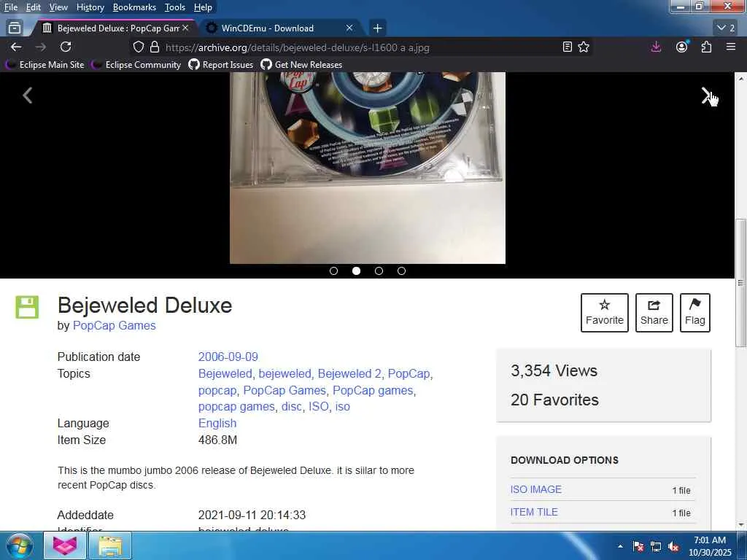Click the disc image in the carousel
The image size is (747, 560).
(368, 168)
